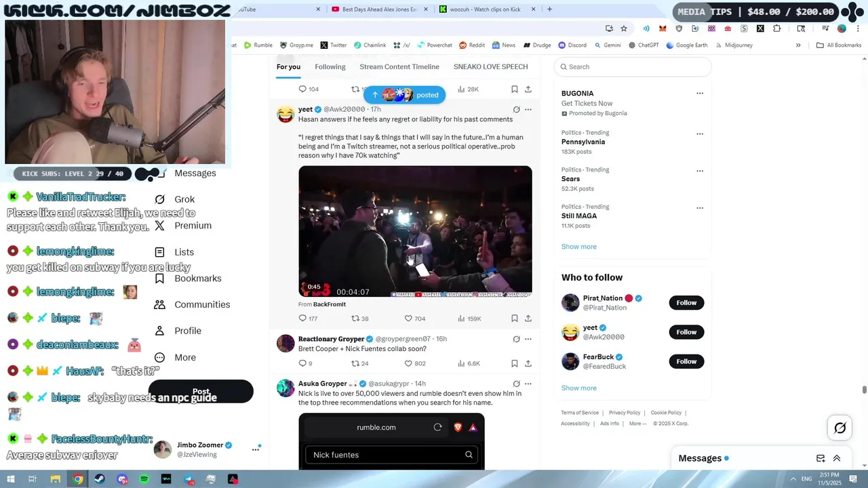Open Bookmarks in X sidebar
The width and height of the screenshot is (868, 488).
(188, 279)
